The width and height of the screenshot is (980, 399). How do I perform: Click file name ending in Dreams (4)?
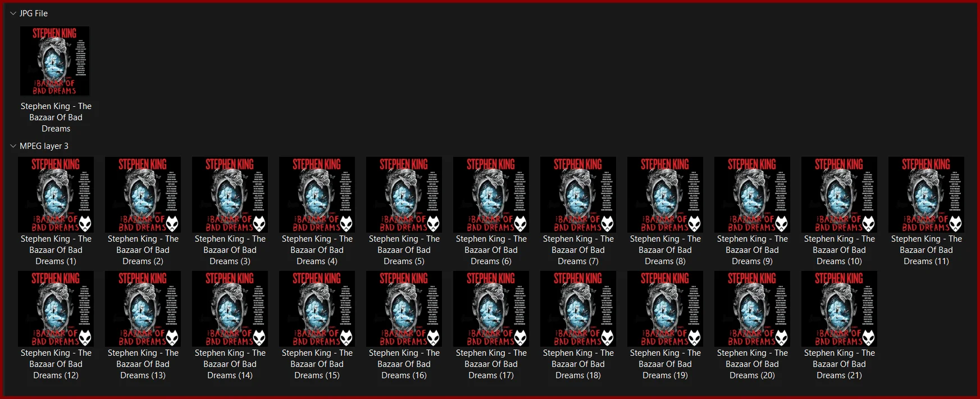(317, 250)
